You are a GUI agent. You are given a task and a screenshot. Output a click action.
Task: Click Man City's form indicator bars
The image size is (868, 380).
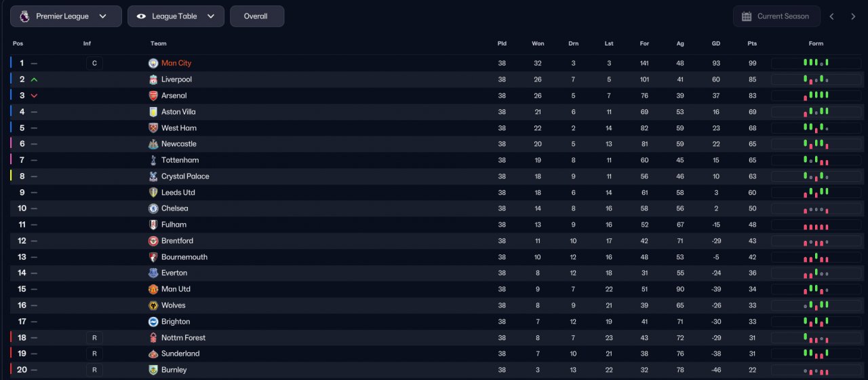pyautogui.click(x=816, y=63)
